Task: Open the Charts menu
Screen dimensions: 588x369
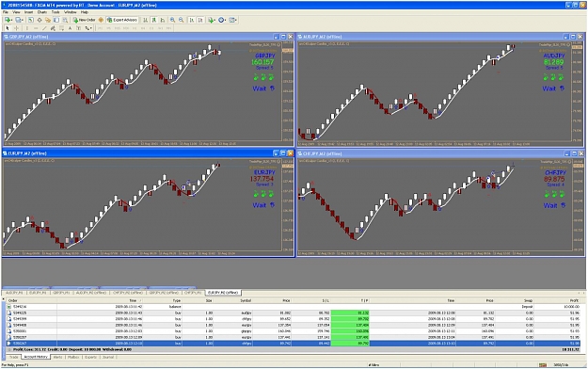Action: point(42,12)
